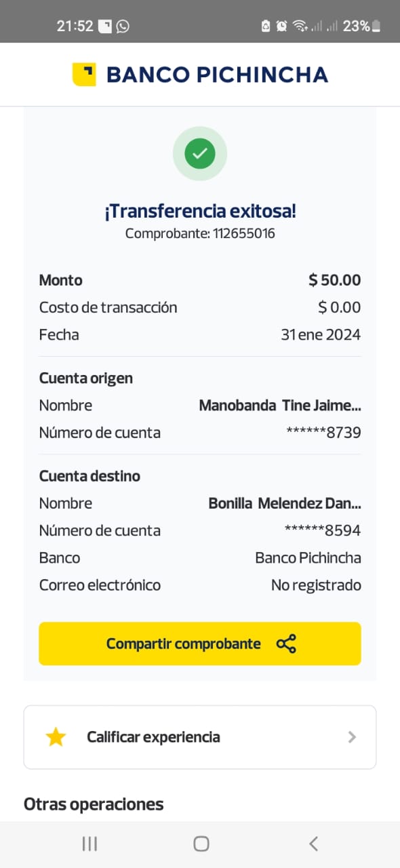This screenshot has width=400, height=868.
Task: Tap the Wi-Fi signal status icon
Action: pos(300,26)
